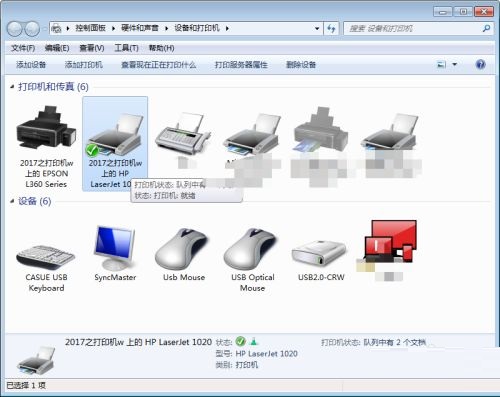Change the view using view icon
This screenshot has width=500, height=397.
[442, 64]
